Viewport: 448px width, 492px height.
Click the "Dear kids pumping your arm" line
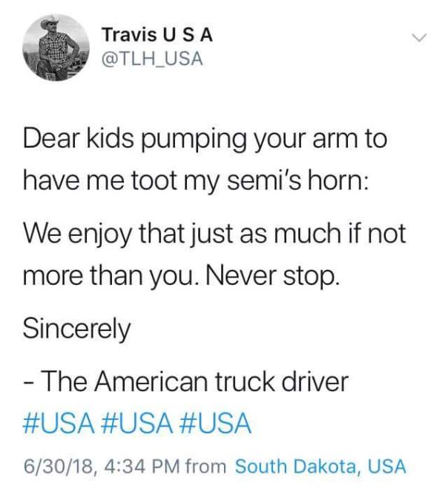[x=204, y=140]
